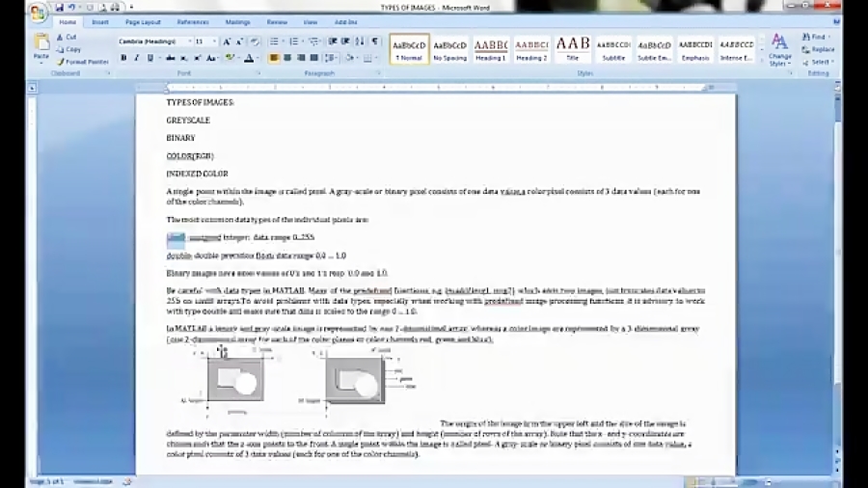Viewport: 868px width, 488px height.
Task: Toggle Italic formatting
Action: click(136, 58)
